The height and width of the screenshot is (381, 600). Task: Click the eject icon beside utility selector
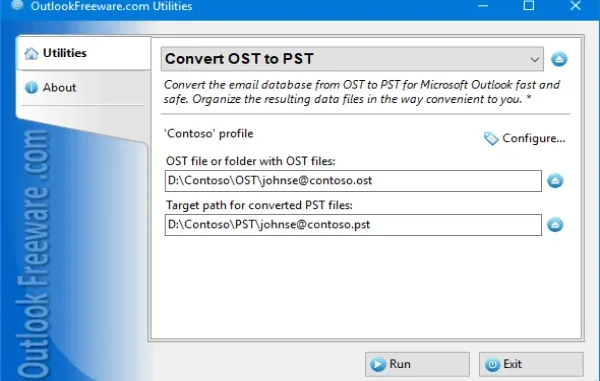(x=559, y=59)
